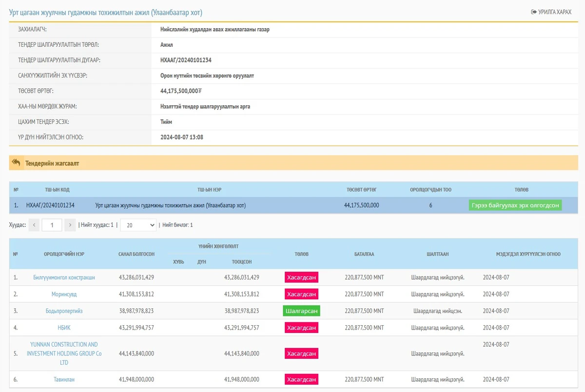Click Хасагдсан badge for Билгүүнмонгол констракшн
The image size is (585, 392).
click(x=301, y=277)
